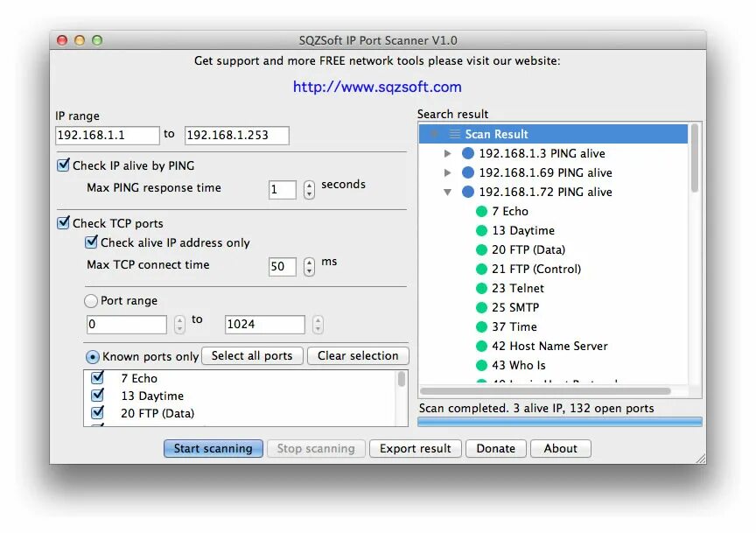
Task: Click the scan progress bar
Action: tap(560, 422)
